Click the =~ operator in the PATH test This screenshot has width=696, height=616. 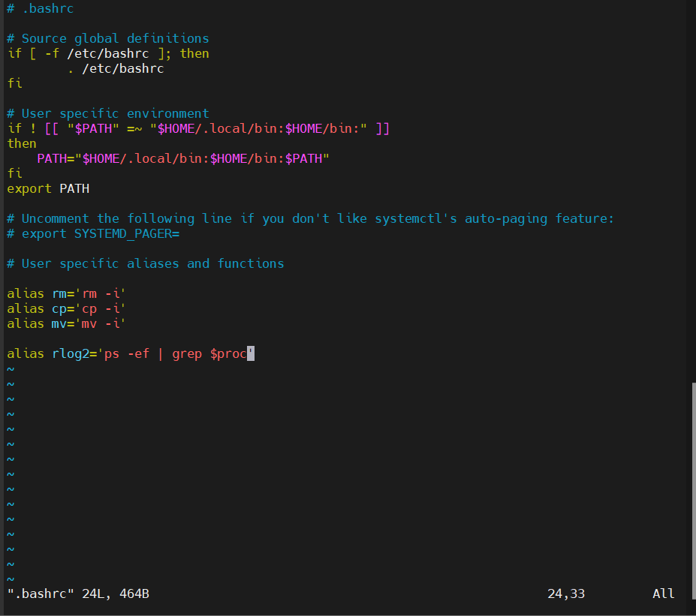coord(134,128)
